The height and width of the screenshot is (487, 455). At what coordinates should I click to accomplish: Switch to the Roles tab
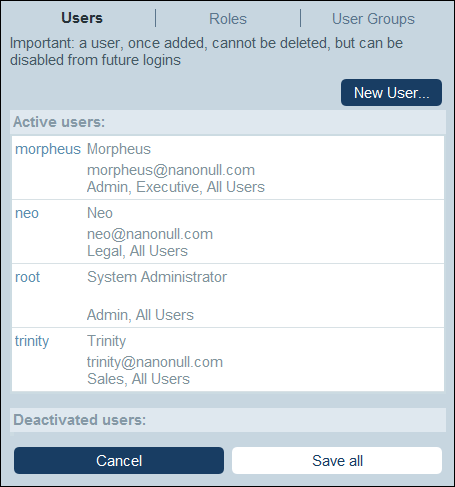228,19
